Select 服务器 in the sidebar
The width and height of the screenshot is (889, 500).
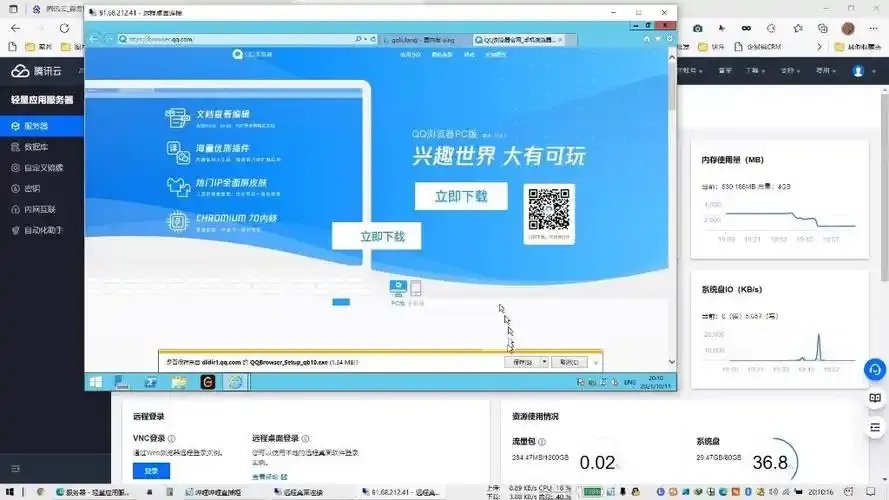[x=41, y=126]
